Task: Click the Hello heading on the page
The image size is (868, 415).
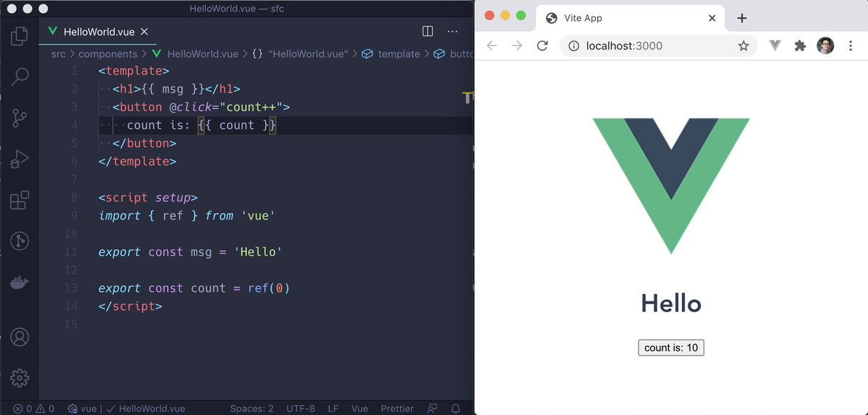Action: click(x=671, y=303)
